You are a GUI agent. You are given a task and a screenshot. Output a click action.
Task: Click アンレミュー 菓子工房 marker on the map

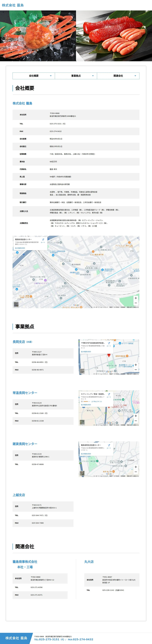click(129, 242)
